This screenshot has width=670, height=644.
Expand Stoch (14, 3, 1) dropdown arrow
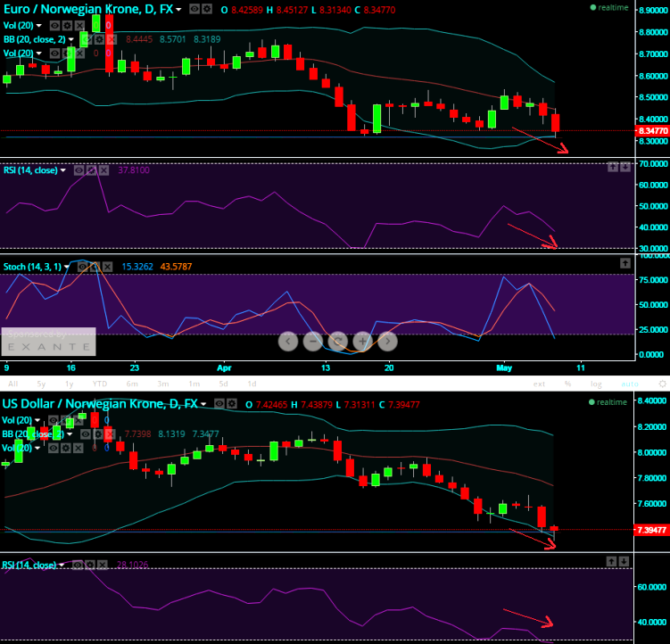[x=67, y=267]
